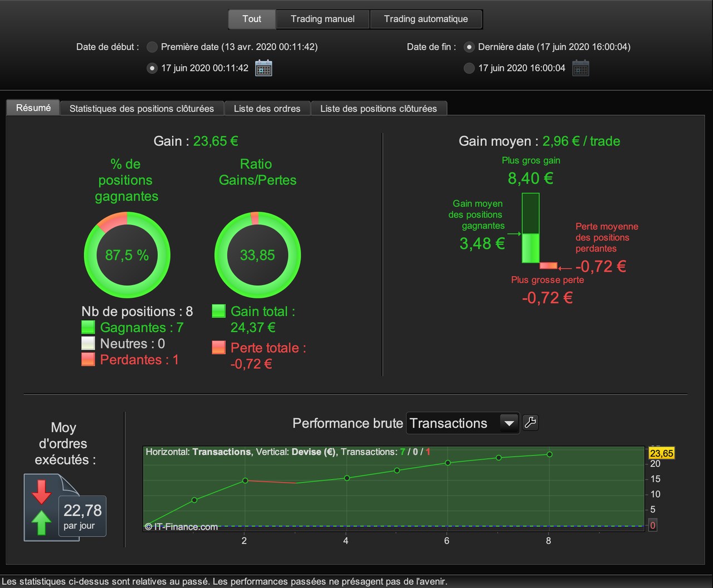Select Première date start radio button
Image resolution: width=713 pixels, height=588 pixels.
click(x=152, y=47)
